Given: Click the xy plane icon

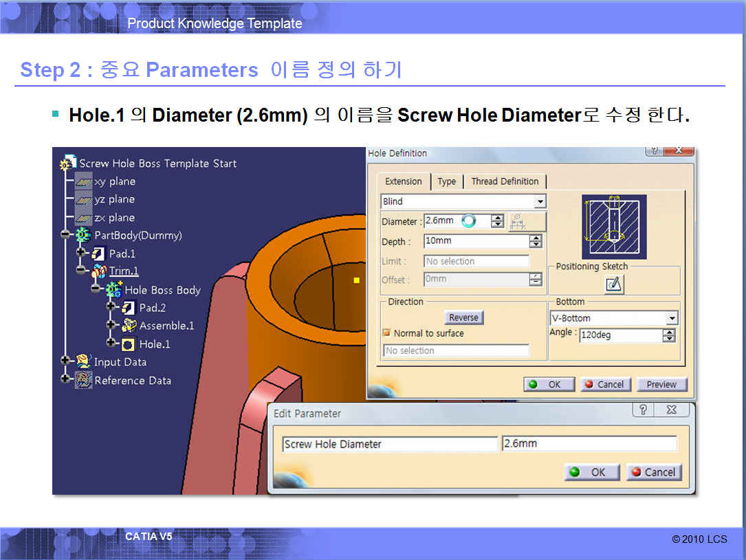Looking at the screenshot, I should click(83, 181).
